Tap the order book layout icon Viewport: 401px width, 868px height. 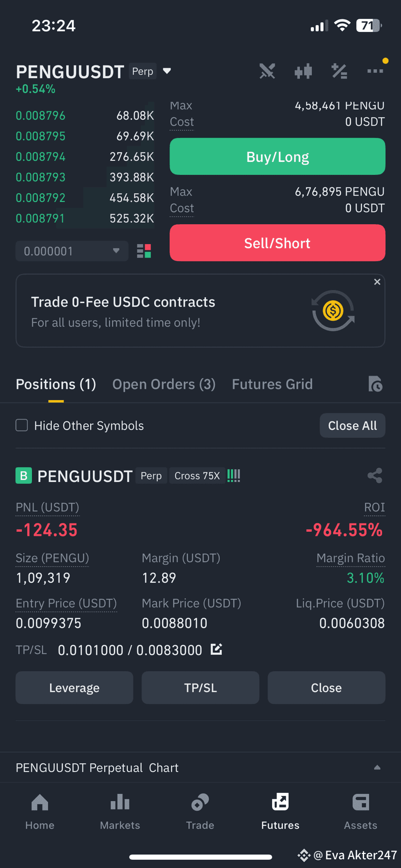point(144,251)
